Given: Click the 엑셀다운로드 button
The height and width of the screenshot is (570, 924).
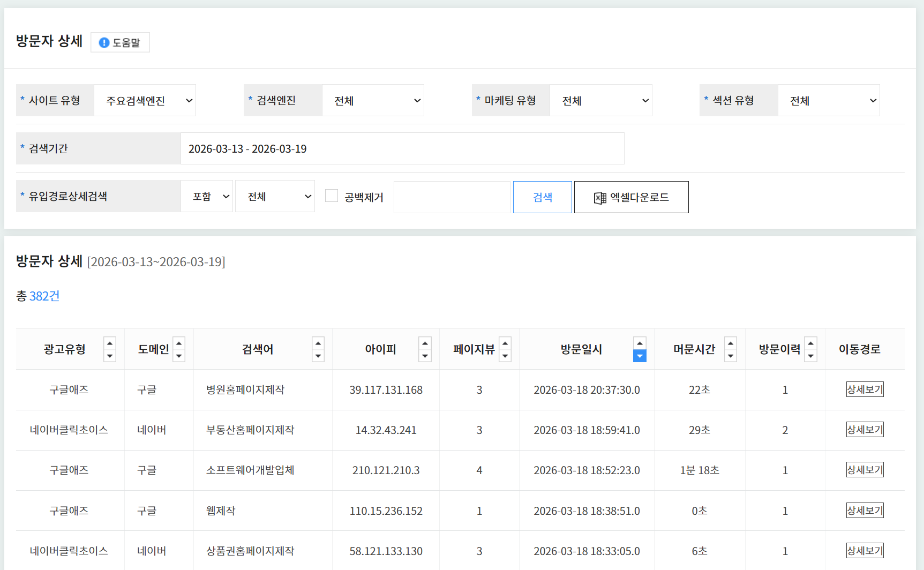Looking at the screenshot, I should pyautogui.click(x=631, y=197).
